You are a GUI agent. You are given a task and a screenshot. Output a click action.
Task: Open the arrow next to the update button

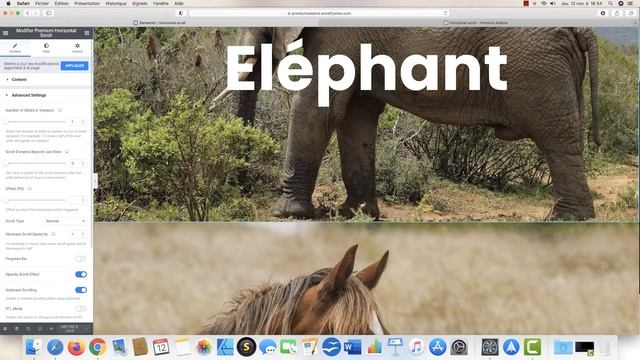[87, 329]
